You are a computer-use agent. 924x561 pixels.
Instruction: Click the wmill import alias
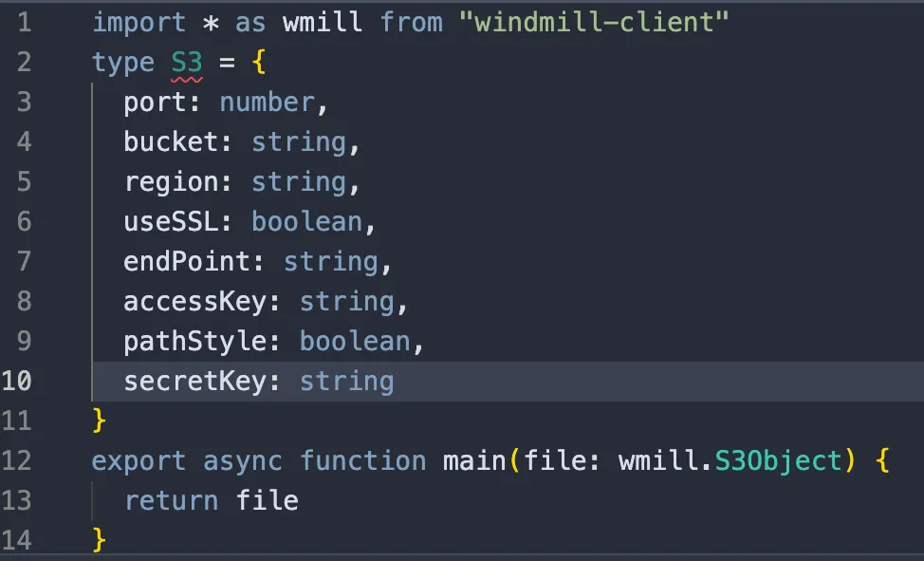322,22
